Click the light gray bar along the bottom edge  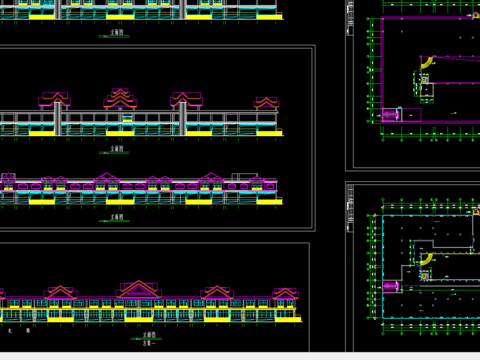tap(240, 356)
